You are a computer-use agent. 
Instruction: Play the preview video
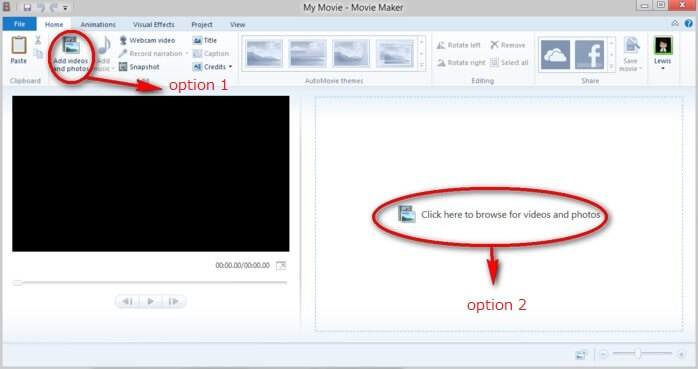click(150, 301)
